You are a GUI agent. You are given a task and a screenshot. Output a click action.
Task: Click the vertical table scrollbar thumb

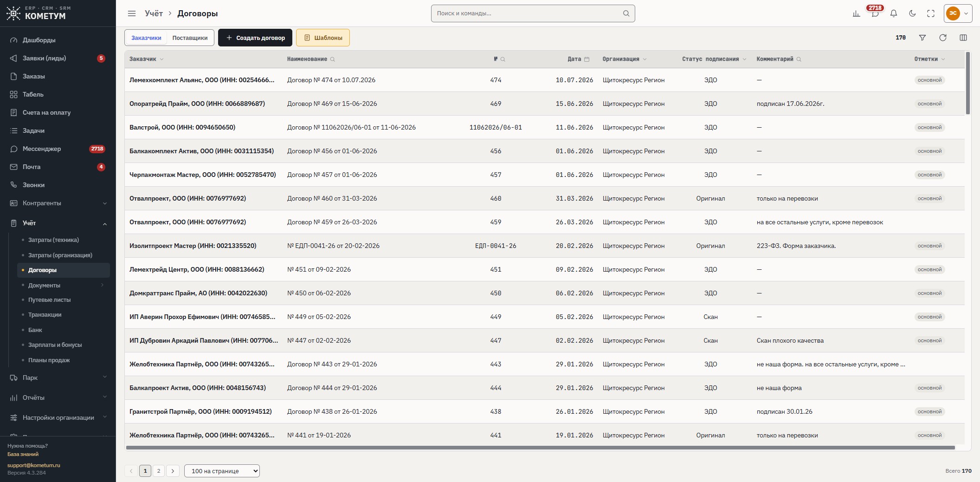(968, 83)
